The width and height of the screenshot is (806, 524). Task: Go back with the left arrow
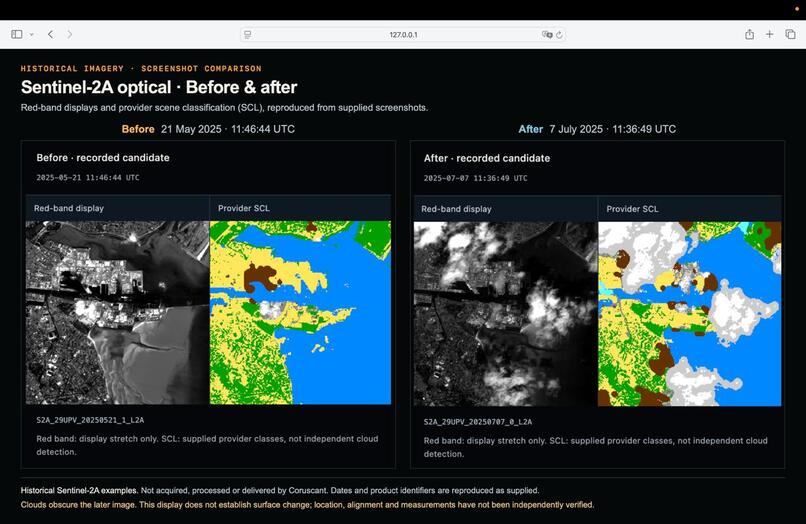coord(50,34)
